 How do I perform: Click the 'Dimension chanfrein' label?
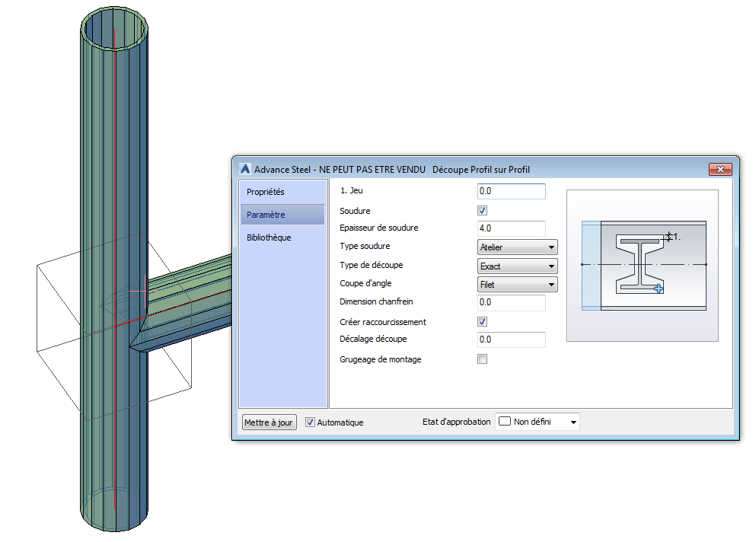(x=376, y=301)
